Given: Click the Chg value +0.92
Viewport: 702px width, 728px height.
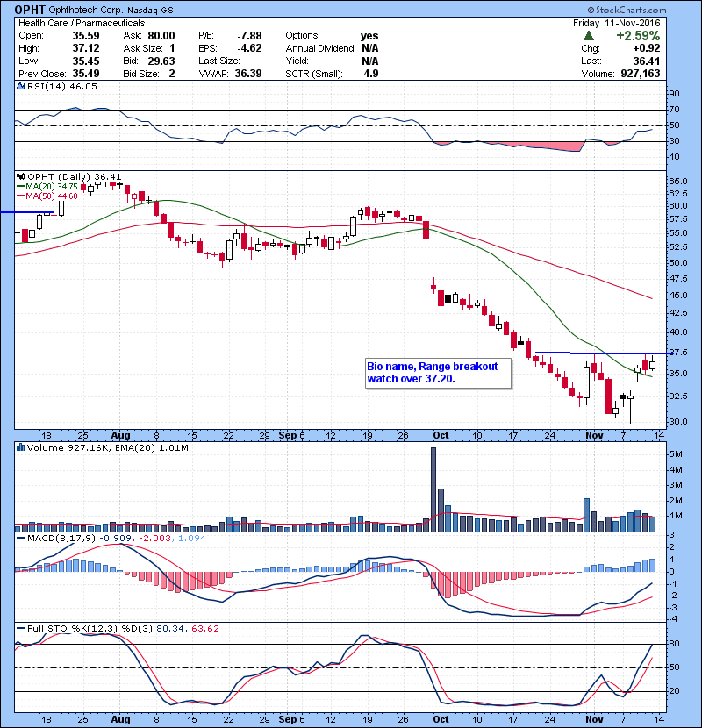Looking at the screenshot, I should [646, 48].
